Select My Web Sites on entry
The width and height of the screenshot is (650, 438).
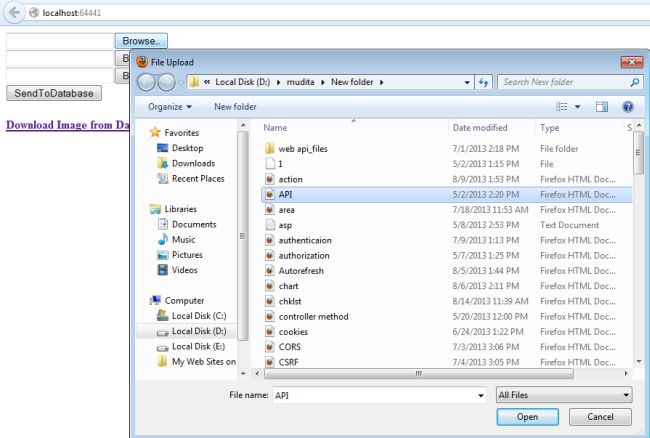coord(196,362)
